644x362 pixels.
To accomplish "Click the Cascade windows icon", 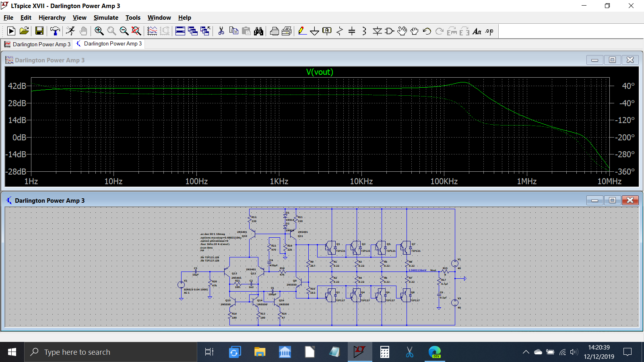I will 193,31.
